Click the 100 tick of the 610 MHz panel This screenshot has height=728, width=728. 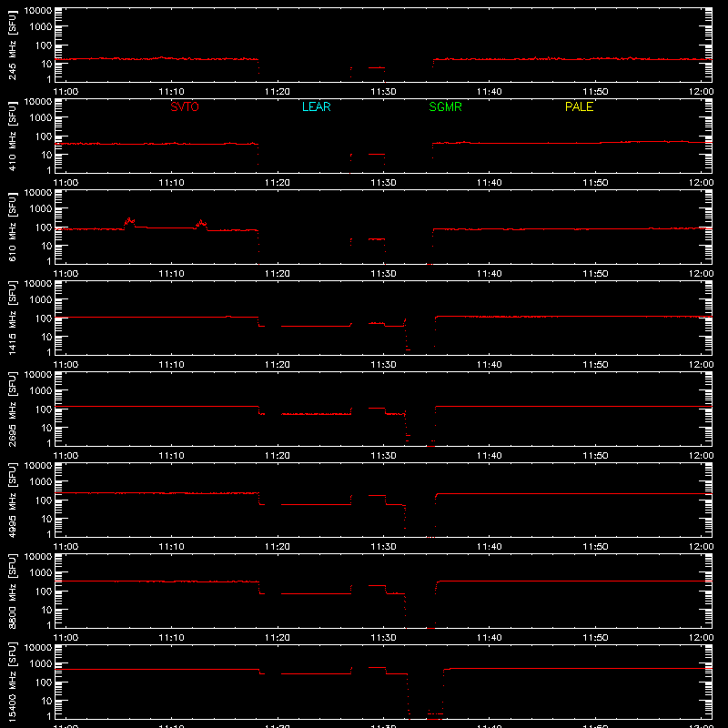click(44, 227)
